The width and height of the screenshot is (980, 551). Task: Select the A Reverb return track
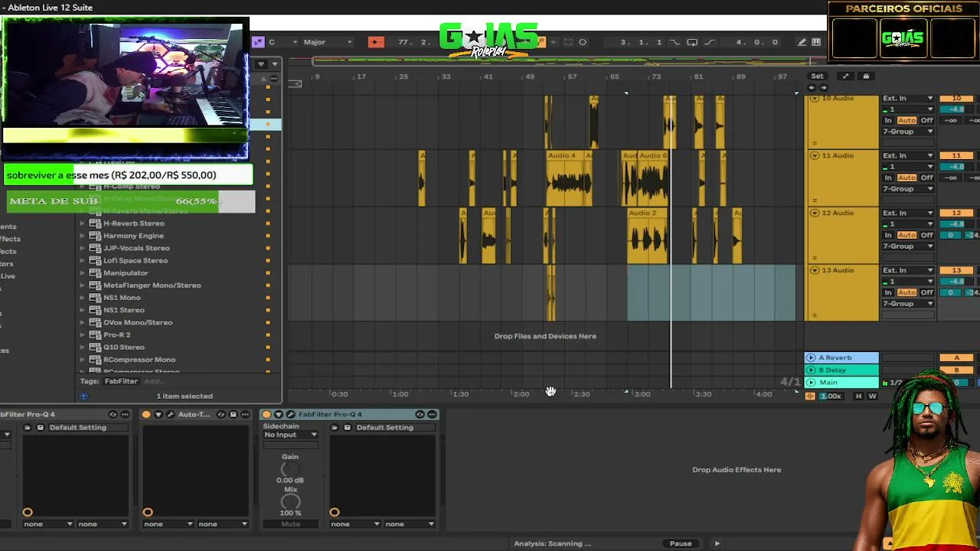click(841, 357)
